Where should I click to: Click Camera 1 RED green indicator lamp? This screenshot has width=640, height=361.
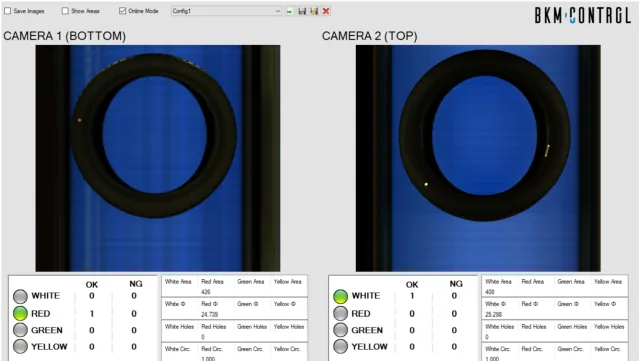coord(20,314)
